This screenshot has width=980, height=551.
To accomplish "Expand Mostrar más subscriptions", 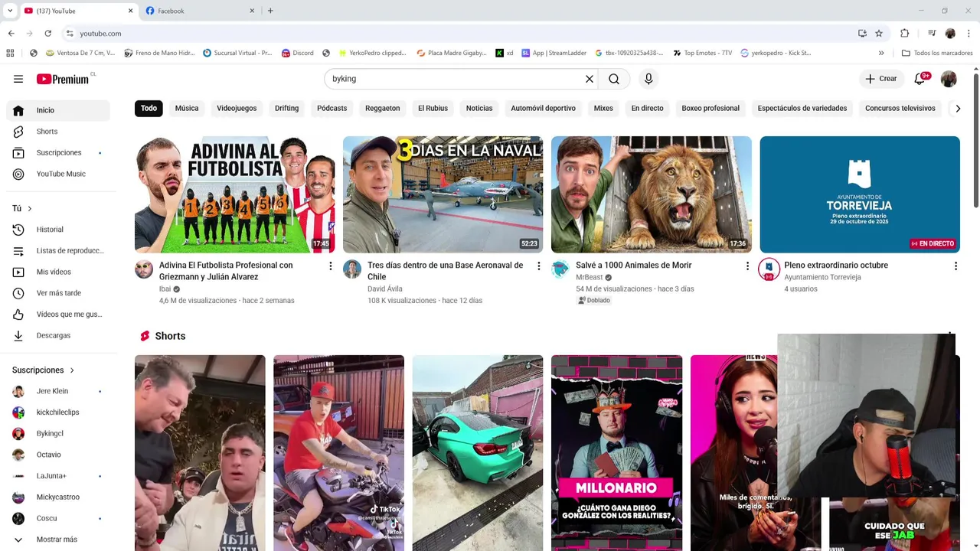I will point(58,540).
